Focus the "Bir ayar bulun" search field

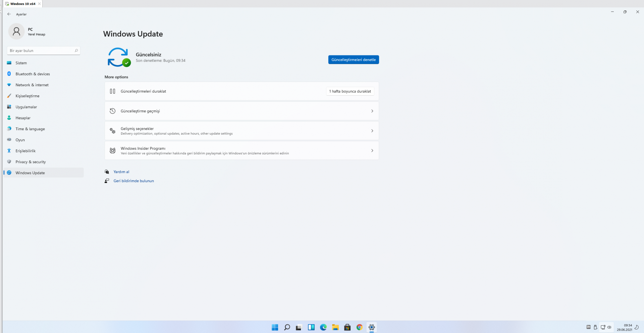tap(44, 51)
